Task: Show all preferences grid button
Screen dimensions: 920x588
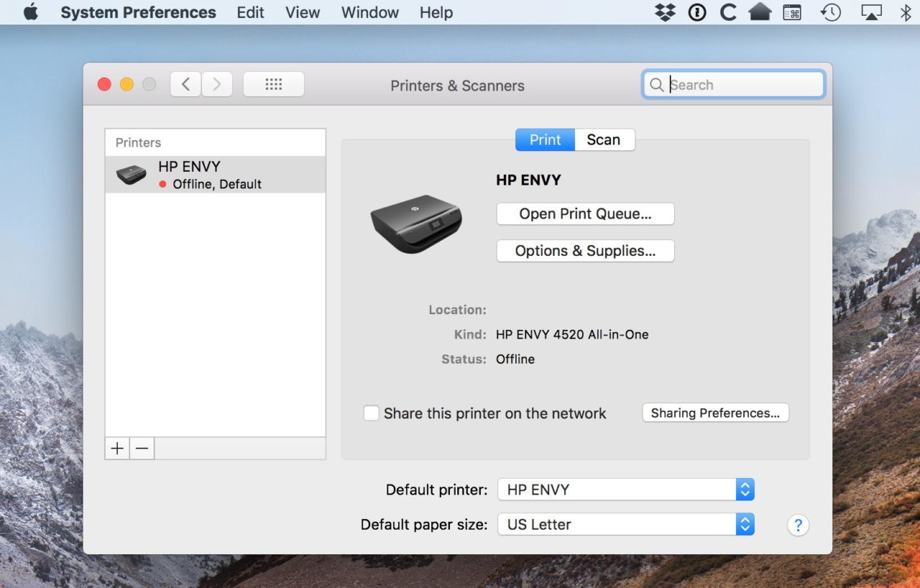Action: pos(274,84)
